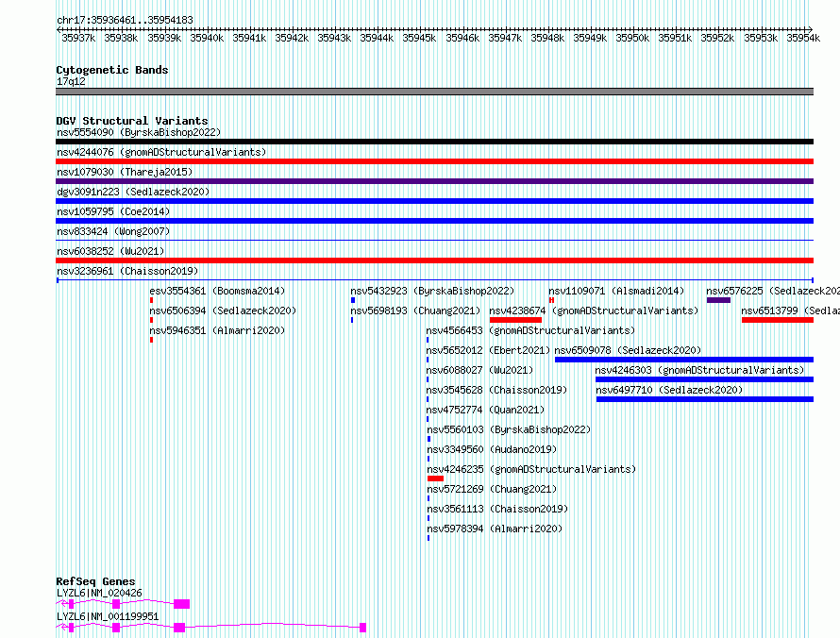Open nsv3561113 (Chaisson2019) variant label
Screen dimensions: 840x638
(497, 509)
